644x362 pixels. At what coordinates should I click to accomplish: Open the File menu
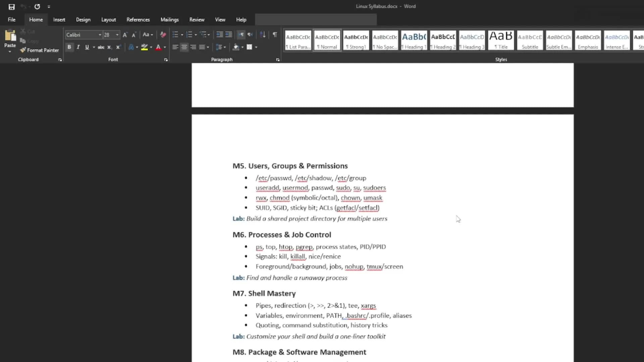click(12, 20)
